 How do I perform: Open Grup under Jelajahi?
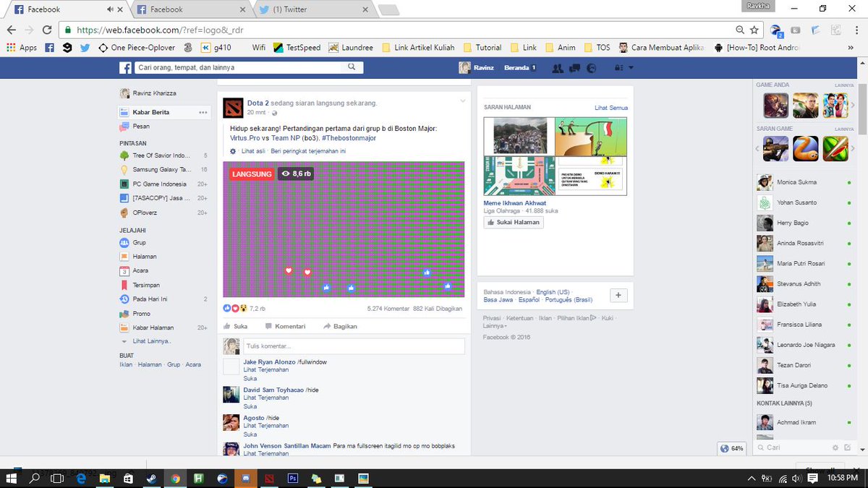140,243
